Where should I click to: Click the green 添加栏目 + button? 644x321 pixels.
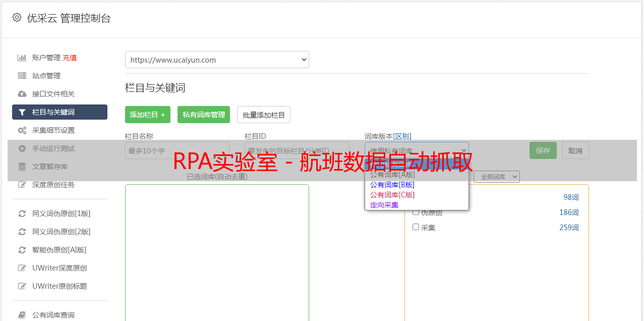[148, 115]
